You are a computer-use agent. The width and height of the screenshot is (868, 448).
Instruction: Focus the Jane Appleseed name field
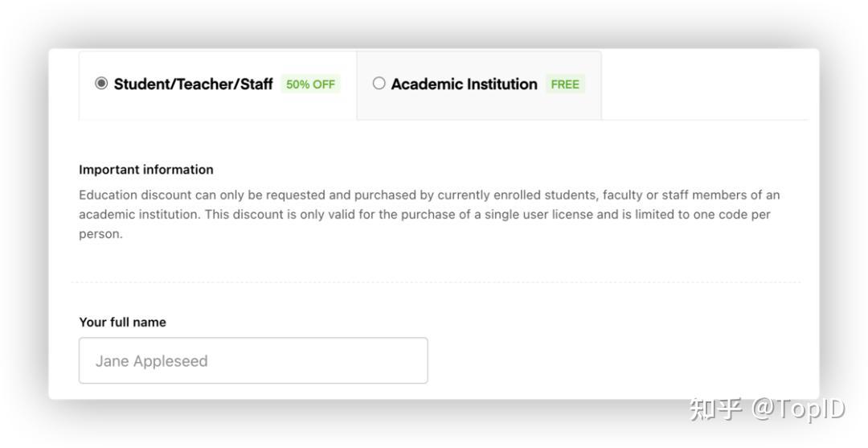(253, 361)
